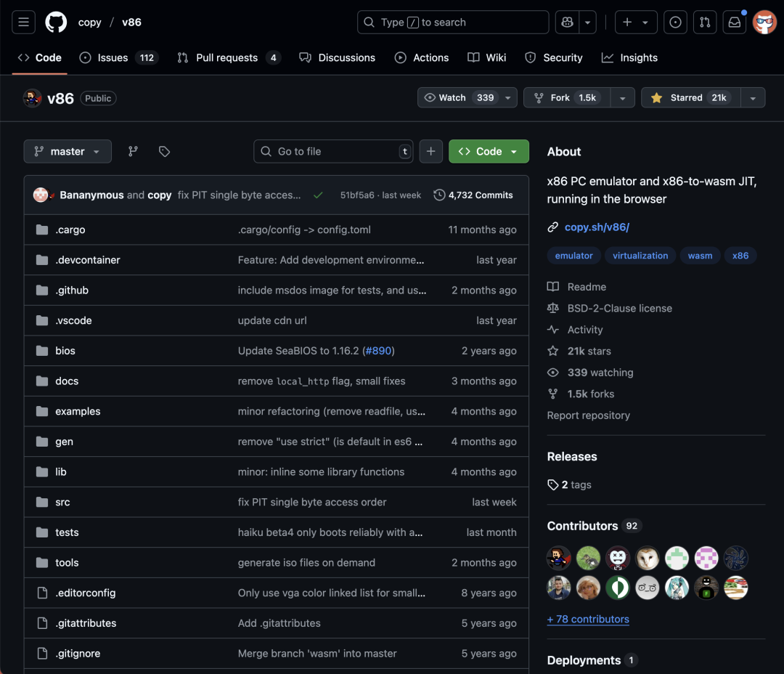View branches via the branch icon
784x674 pixels.
coord(133,151)
